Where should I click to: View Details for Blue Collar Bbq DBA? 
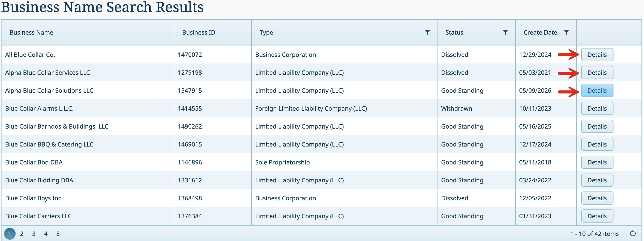597,162
